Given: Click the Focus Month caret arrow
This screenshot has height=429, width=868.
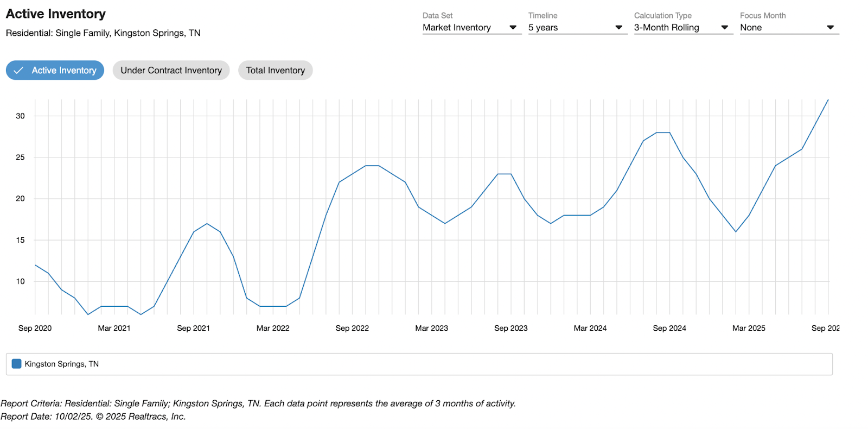Looking at the screenshot, I should (x=830, y=28).
